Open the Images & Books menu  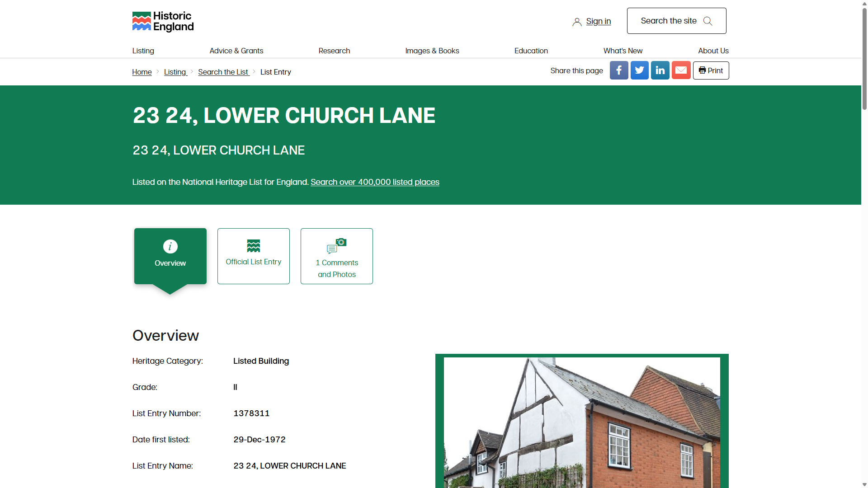pos(432,51)
